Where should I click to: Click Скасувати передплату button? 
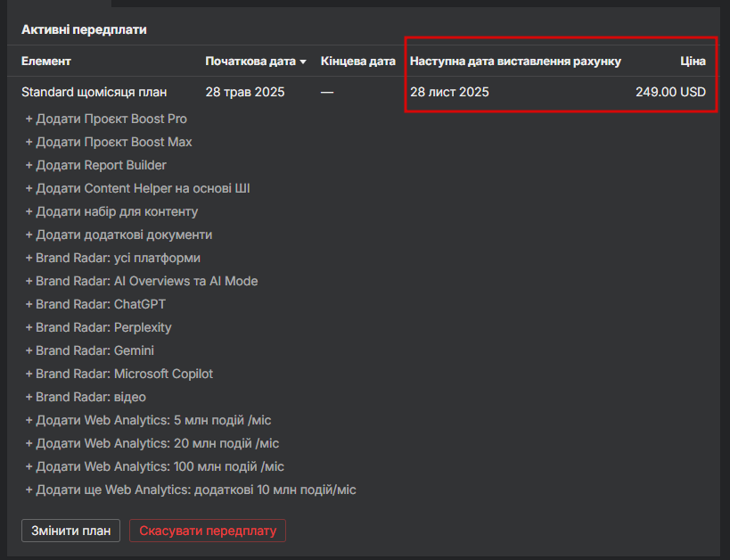[x=207, y=531]
